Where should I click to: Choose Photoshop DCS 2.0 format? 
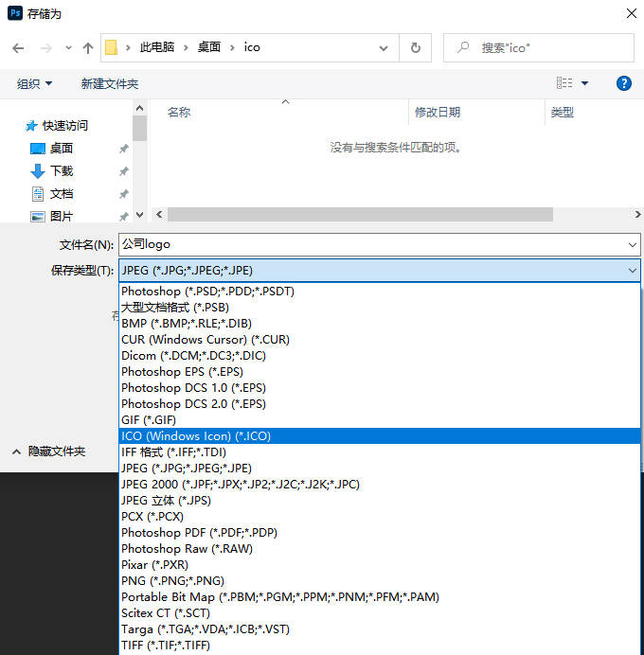coord(380,404)
